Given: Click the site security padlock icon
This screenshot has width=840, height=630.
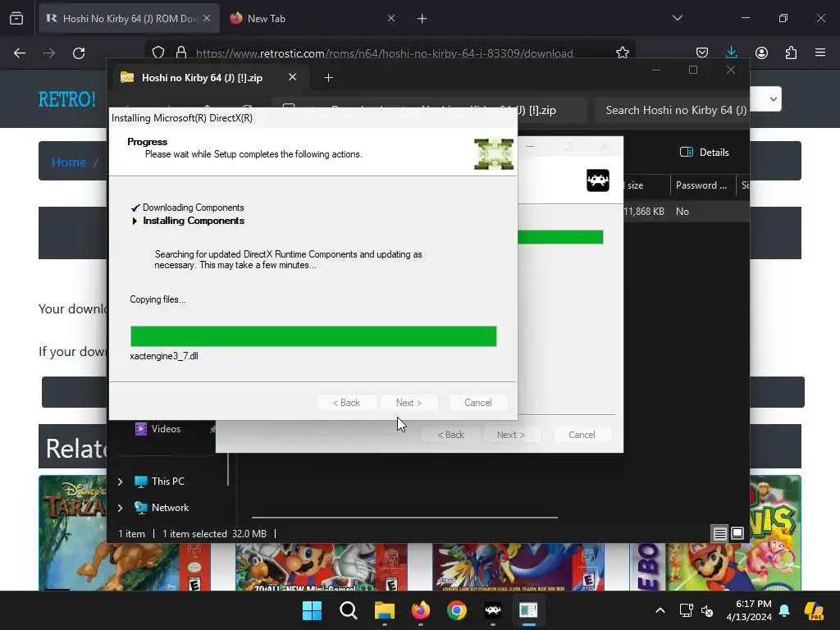Looking at the screenshot, I should pos(181,52).
